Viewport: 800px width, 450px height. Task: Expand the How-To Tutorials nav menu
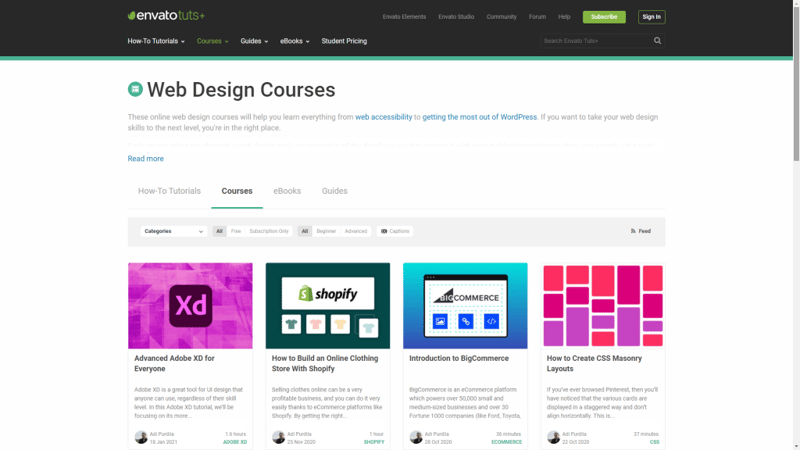point(156,41)
